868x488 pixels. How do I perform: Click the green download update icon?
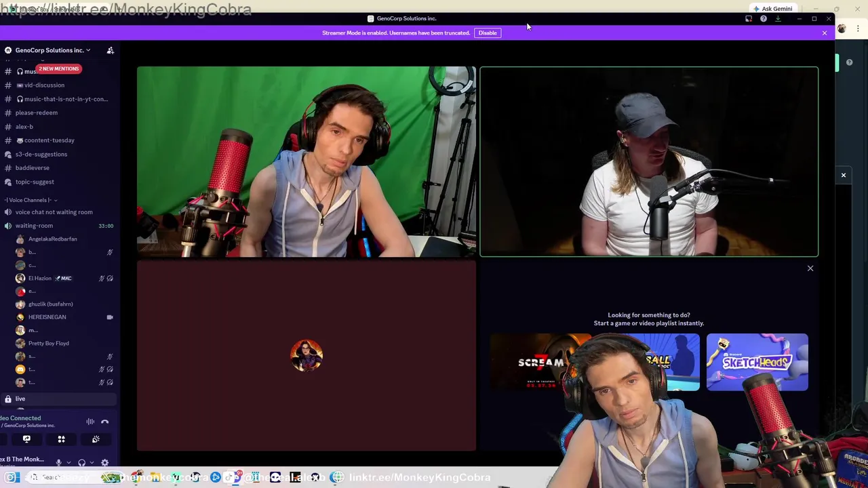(778, 19)
